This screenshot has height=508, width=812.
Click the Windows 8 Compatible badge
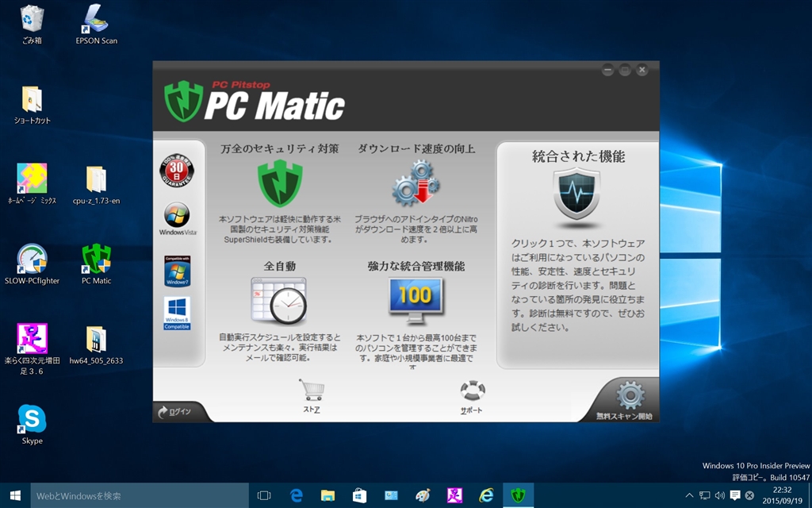pyautogui.click(x=177, y=313)
